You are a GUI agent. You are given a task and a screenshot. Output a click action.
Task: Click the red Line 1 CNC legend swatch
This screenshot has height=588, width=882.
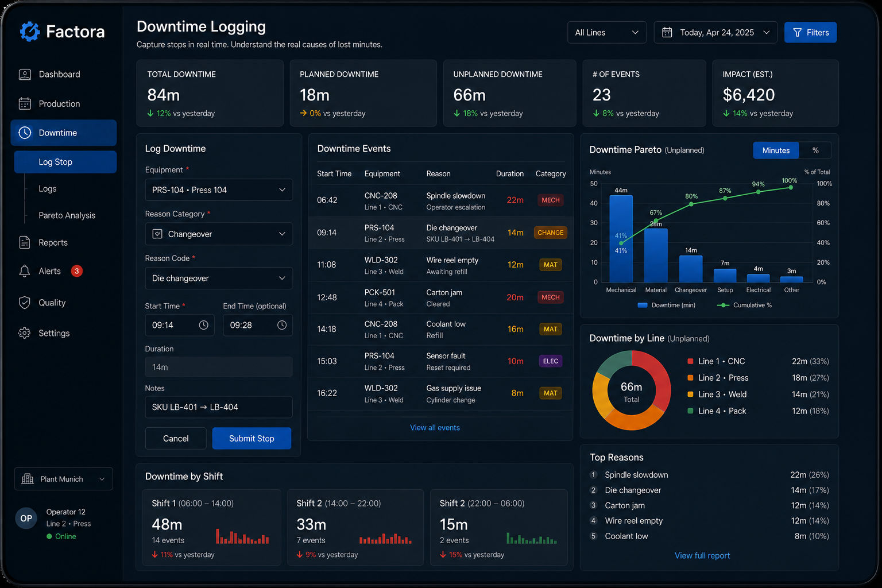click(x=690, y=361)
